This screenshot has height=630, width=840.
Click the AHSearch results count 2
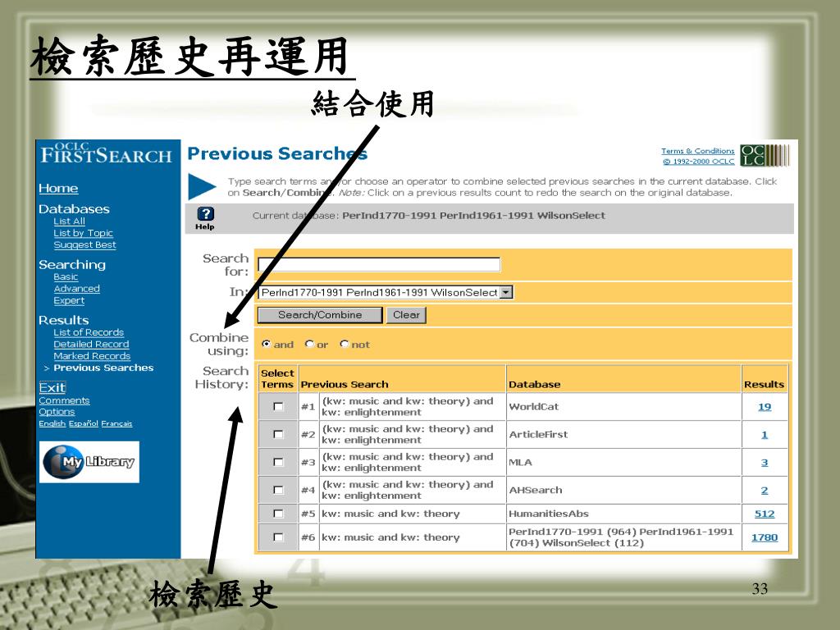tap(765, 491)
